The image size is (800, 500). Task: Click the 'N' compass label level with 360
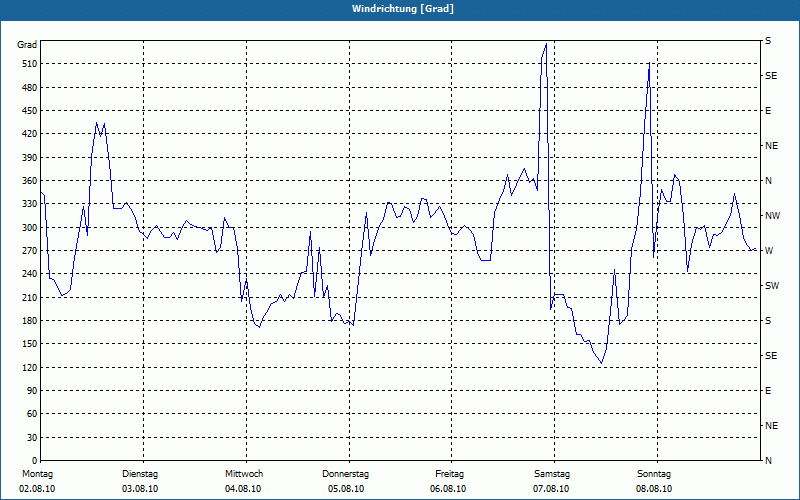coord(768,181)
